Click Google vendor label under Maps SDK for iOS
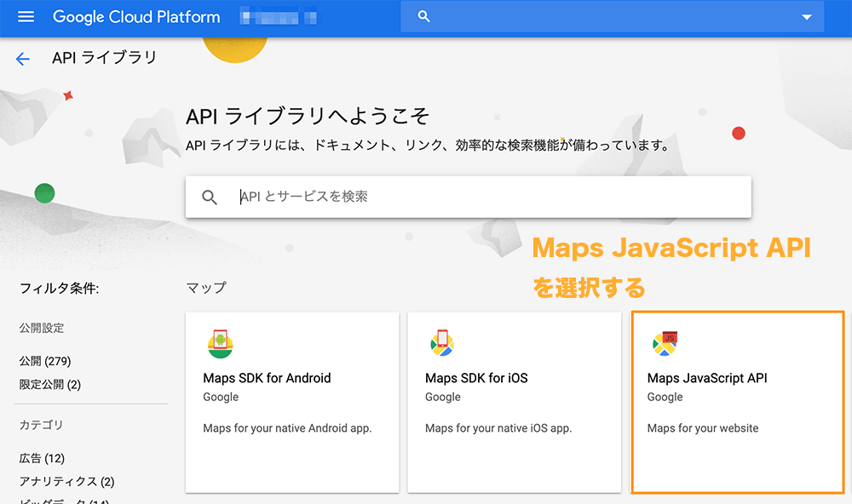This screenshot has height=504, width=852. pos(443,397)
